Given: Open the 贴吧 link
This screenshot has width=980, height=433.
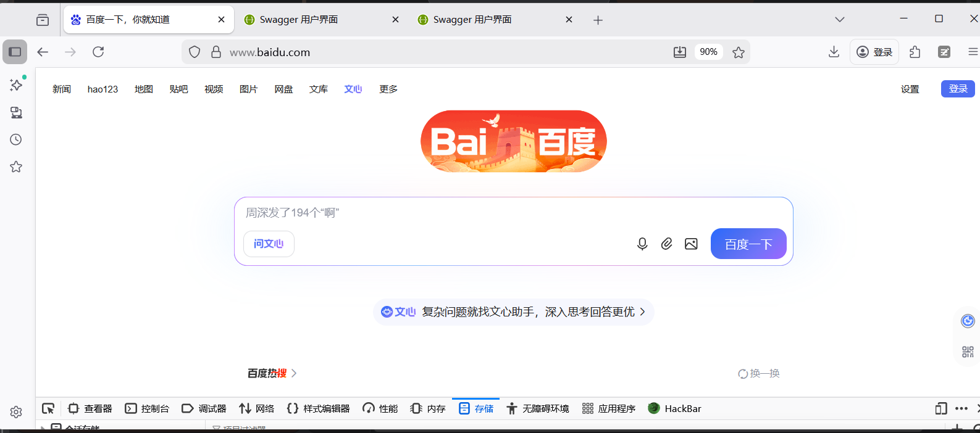Looking at the screenshot, I should [178, 89].
